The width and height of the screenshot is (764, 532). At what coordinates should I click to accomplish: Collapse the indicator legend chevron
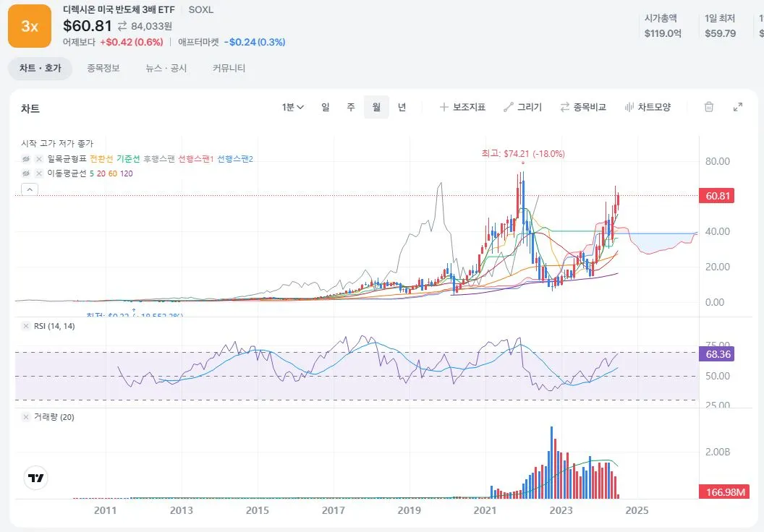pyautogui.click(x=30, y=189)
